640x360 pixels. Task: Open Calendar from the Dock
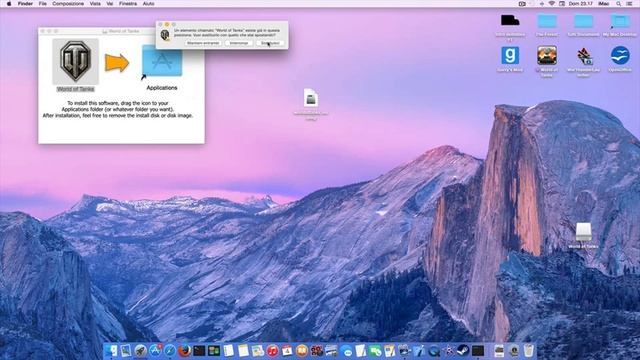click(x=287, y=351)
